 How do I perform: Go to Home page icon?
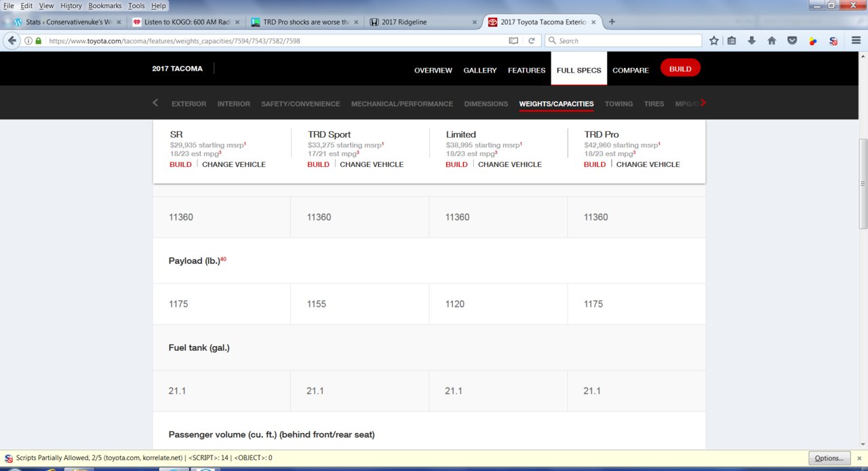click(772, 41)
